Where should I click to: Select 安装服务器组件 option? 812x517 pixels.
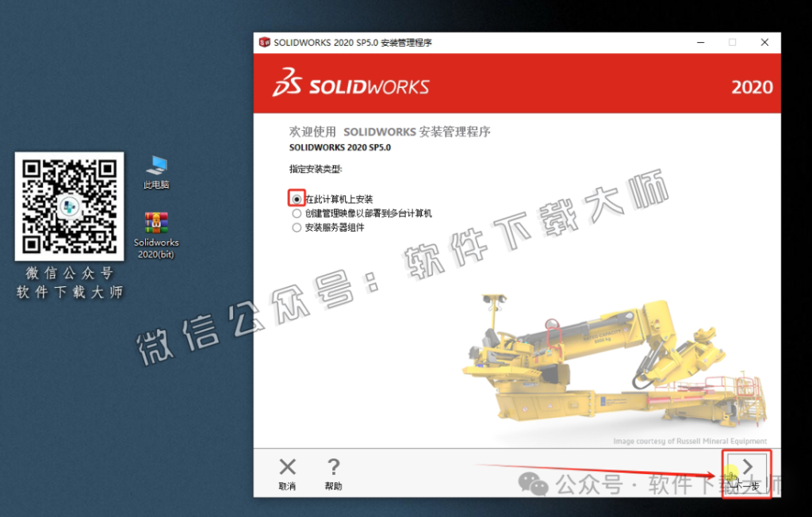297,227
